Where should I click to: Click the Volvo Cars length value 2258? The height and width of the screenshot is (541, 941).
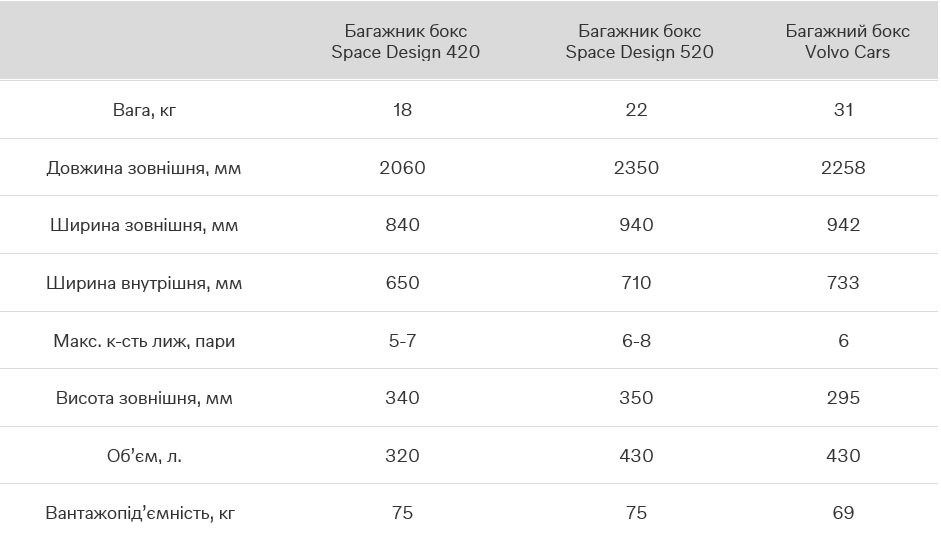pyautogui.click(x=843, y=168)
